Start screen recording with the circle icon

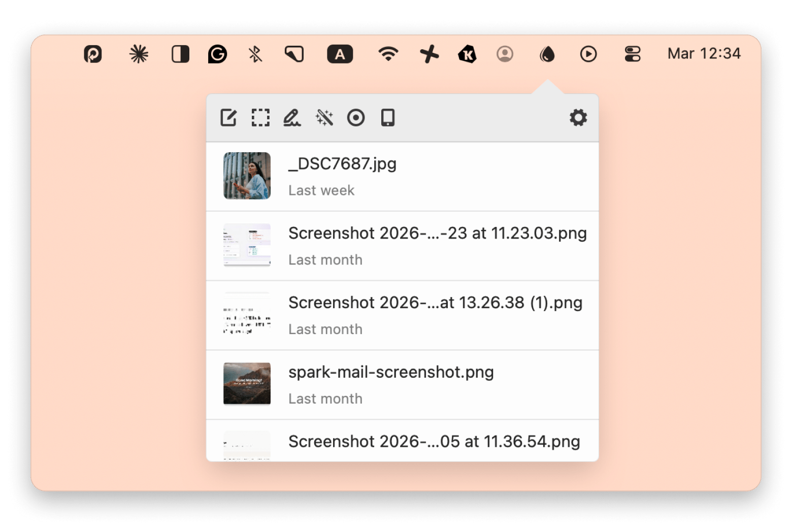[356, 118]
